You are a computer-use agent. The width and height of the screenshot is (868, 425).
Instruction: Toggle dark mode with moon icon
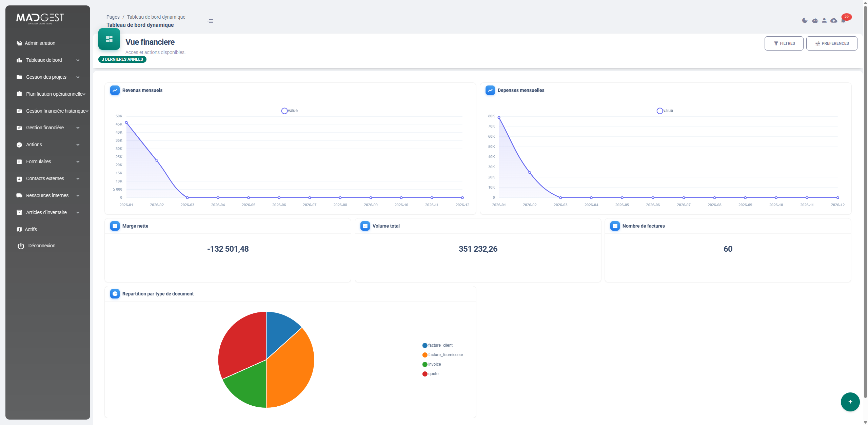[x=805, y=21]
